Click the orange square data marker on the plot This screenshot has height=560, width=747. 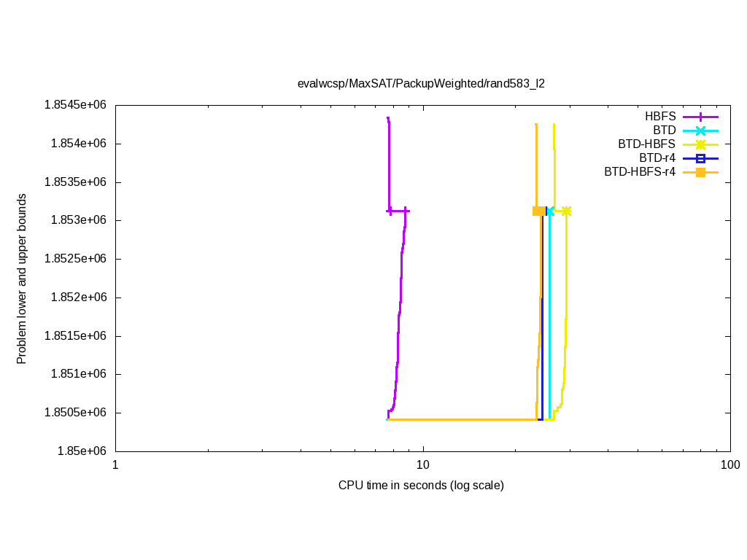click(x=538, y=211)
